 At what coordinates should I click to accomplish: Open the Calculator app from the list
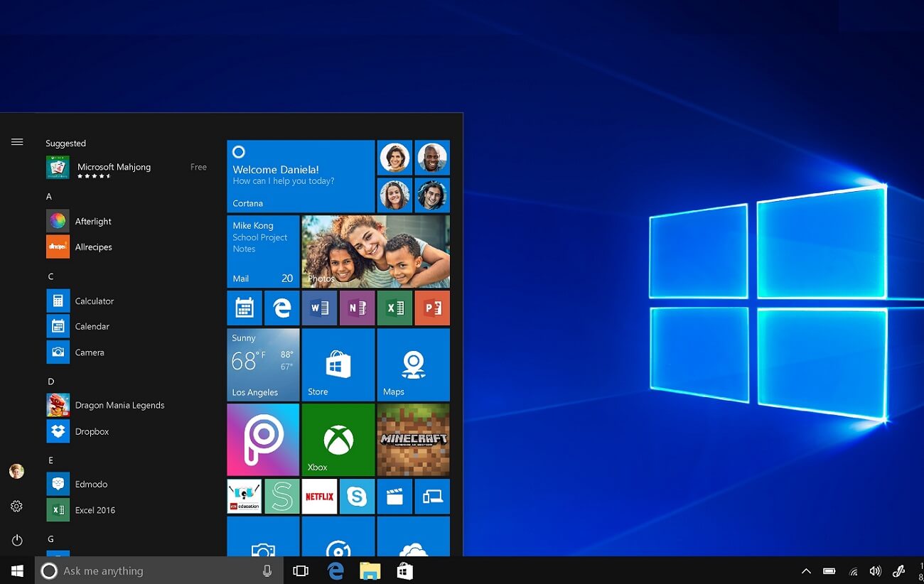tap(92, 301)
